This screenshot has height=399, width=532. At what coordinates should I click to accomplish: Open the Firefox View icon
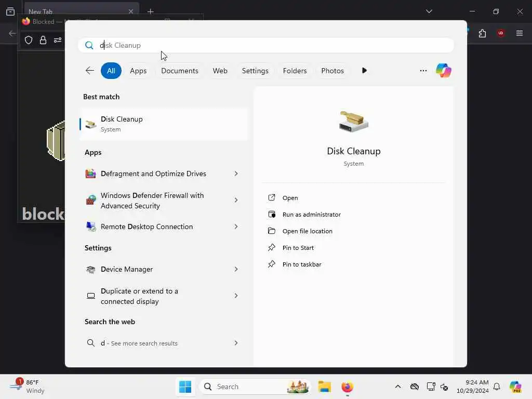(x=10, y=11)
